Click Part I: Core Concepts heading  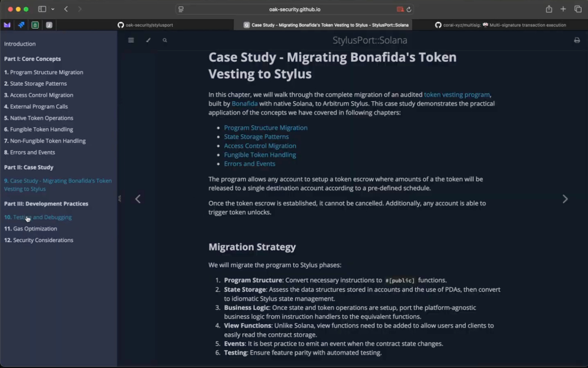pos(32,59)
